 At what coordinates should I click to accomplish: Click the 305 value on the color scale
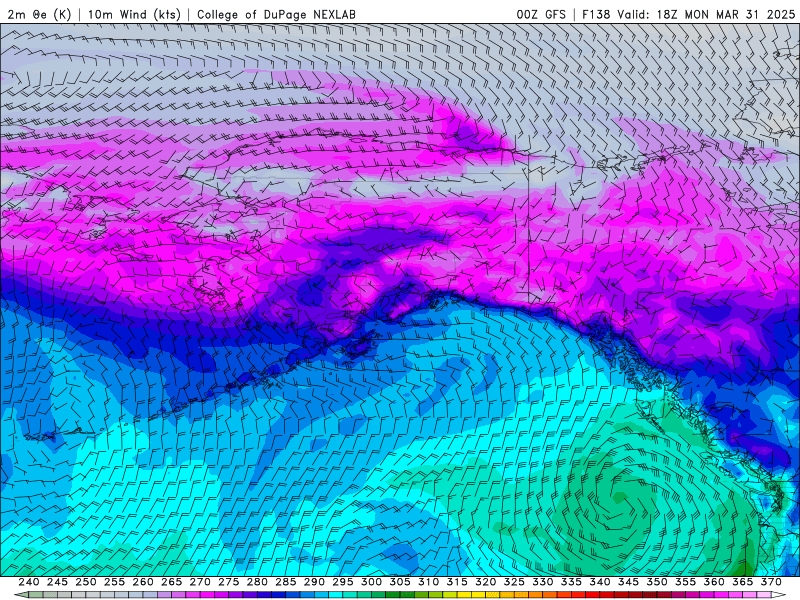[400, 582]
